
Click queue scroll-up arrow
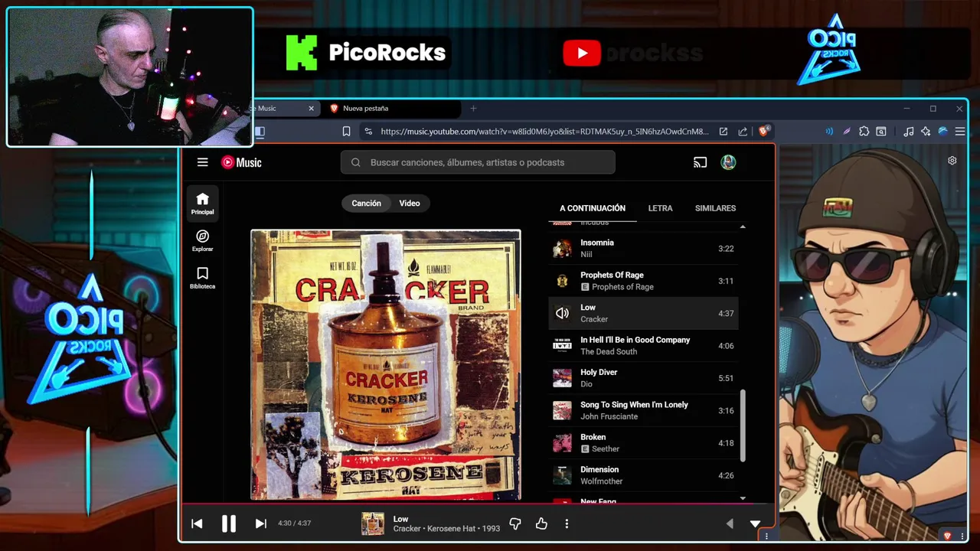tap(743, 227)
